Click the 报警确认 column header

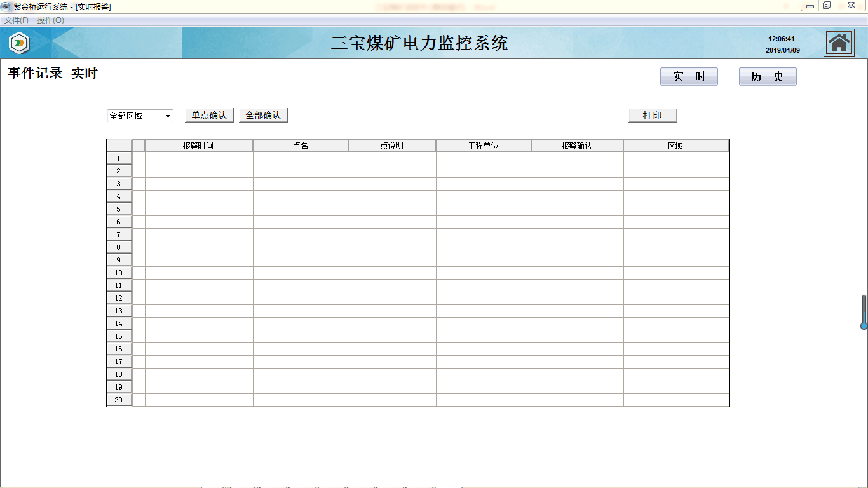577,146
